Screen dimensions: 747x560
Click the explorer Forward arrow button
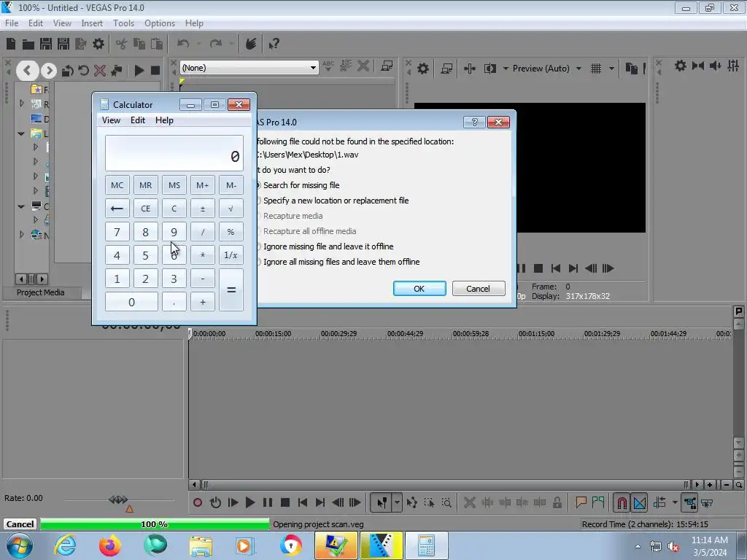tap(49, 71)
